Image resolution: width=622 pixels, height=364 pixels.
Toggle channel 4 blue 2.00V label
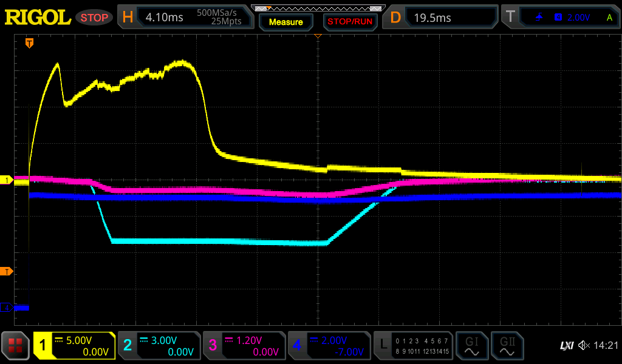pyautogui.click(x=328, y=346)
